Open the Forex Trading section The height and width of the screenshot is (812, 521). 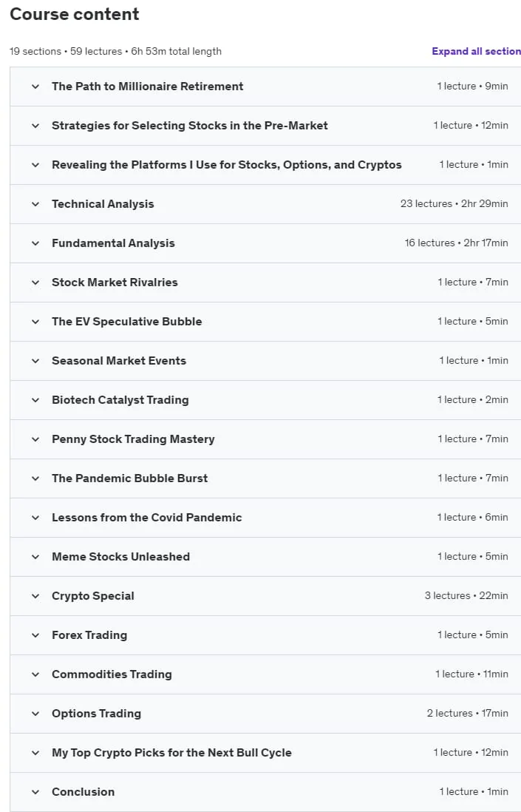coord(265,635)
